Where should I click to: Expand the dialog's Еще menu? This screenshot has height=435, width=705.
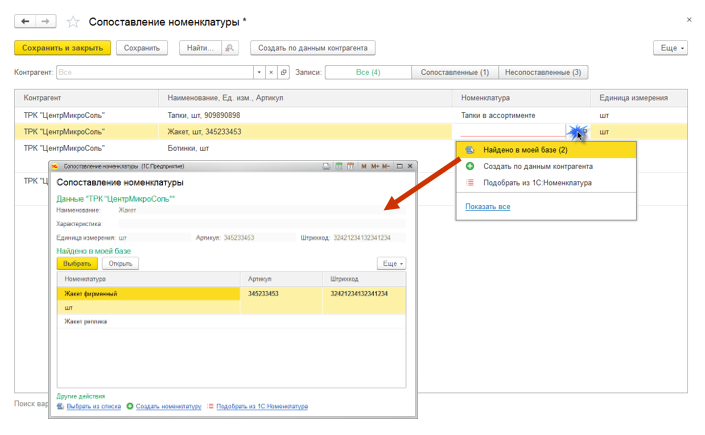pos(392,264)
